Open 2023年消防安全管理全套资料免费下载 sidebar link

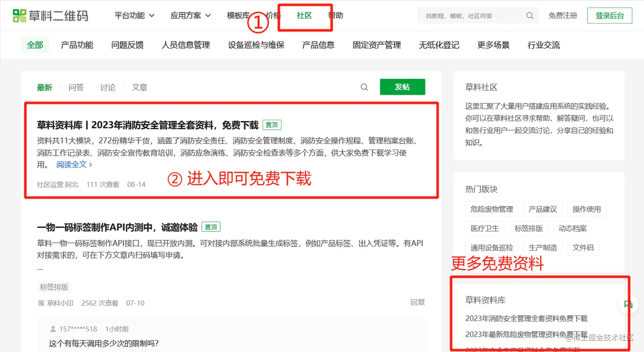point(526,318)
